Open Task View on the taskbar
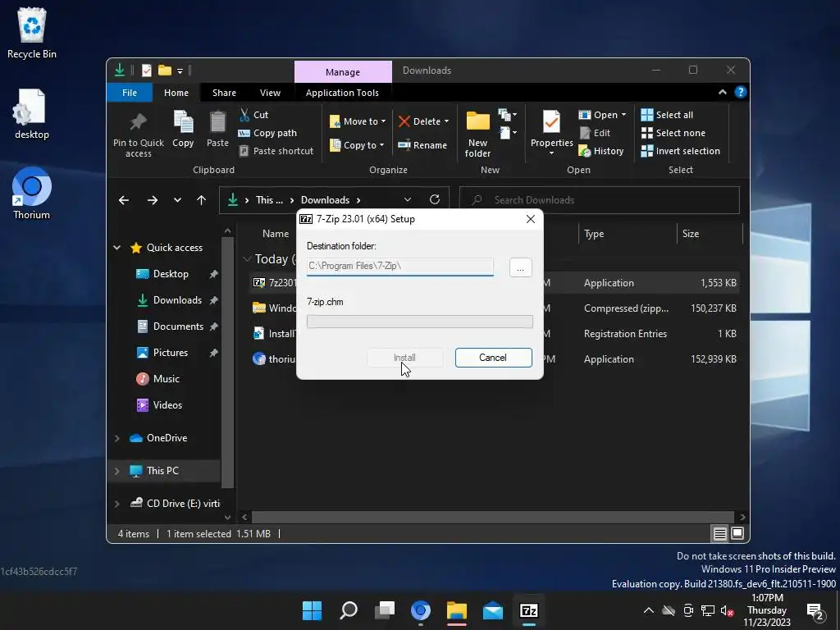 click(385, 610)
